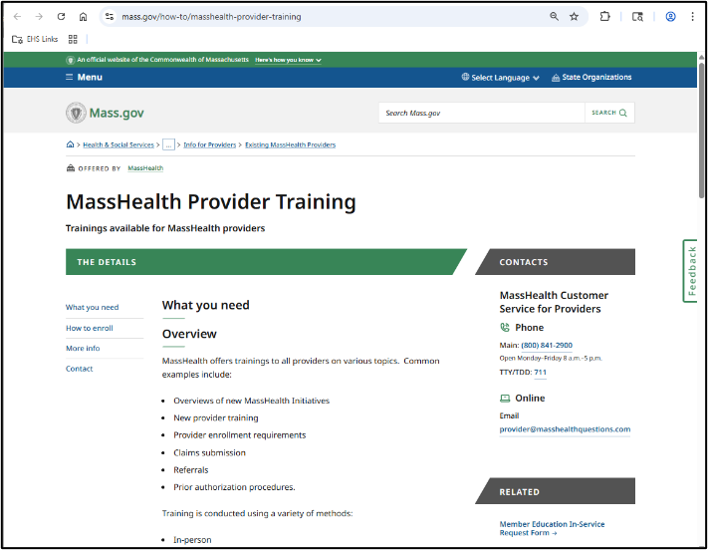708x550 pixels.
Task: Expand the breadcrumb ellipsis button
Action: click(x=168, y=144)
